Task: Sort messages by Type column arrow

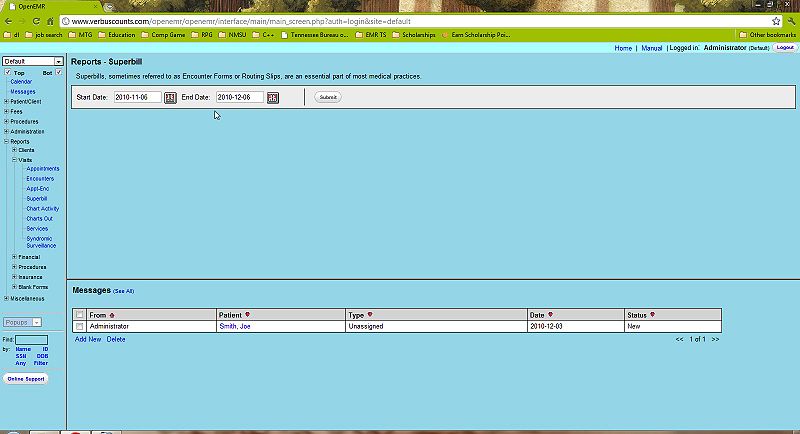Action: (x=370, y=315)
